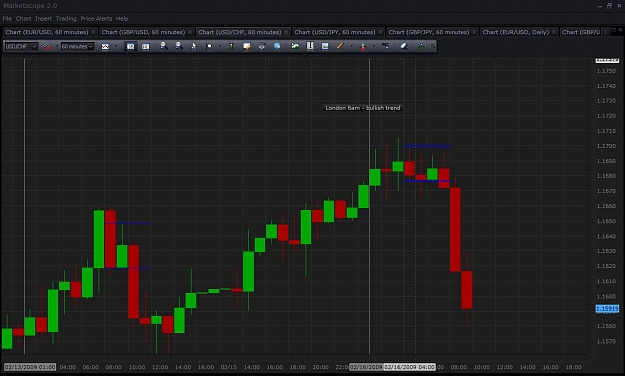
Task: Close the GBP/JPY 60 minutes chart tab
Action: tap(474, 32)
